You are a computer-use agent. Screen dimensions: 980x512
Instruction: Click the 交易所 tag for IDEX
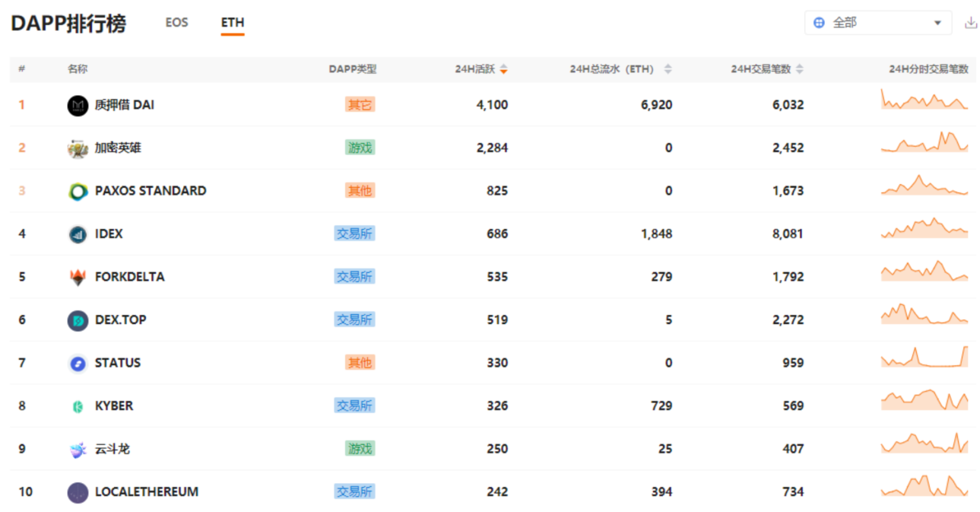[354, 234]
